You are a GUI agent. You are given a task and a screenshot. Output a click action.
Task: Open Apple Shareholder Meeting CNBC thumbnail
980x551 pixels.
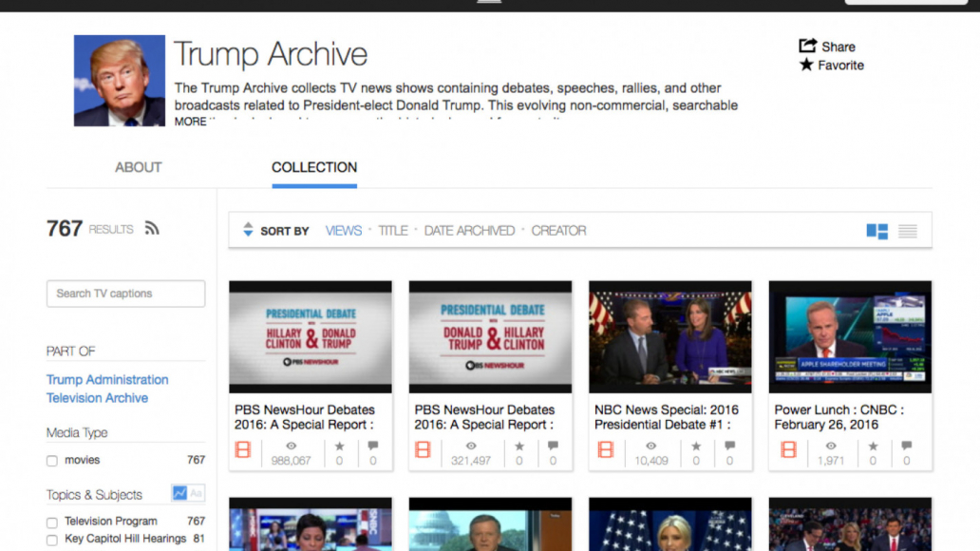[x=850, y=337]
